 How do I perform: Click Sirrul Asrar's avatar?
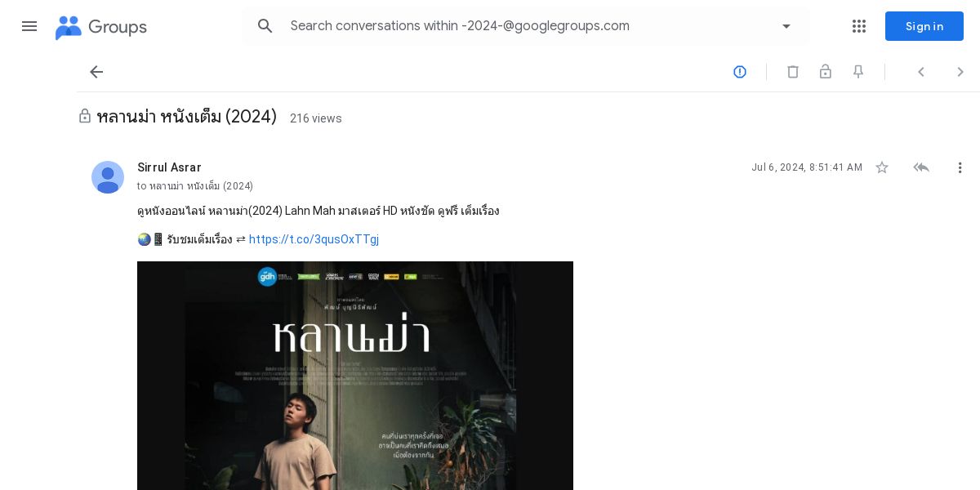[108, 177]
